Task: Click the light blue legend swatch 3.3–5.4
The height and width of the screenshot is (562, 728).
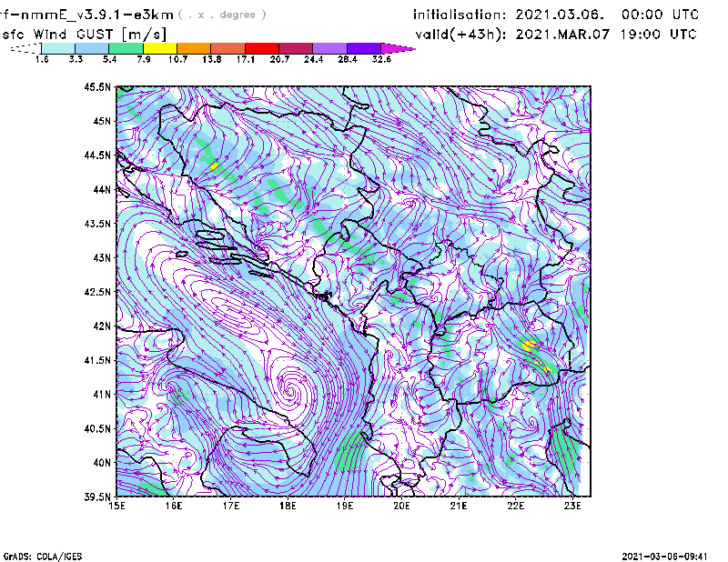Action: click(92, 48)
